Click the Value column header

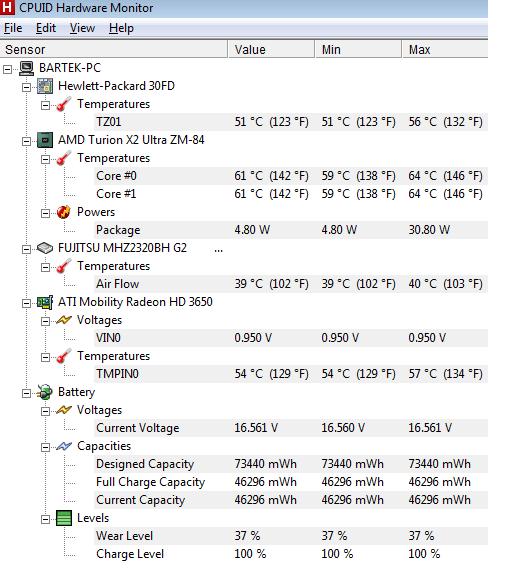pyautogui.click(x=271, y=49)
